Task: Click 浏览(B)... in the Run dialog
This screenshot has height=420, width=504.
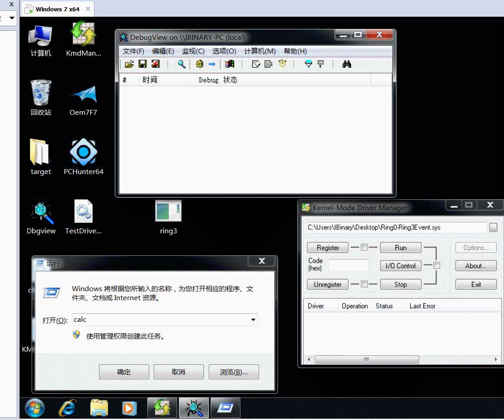Action: (x=234, y=372)
